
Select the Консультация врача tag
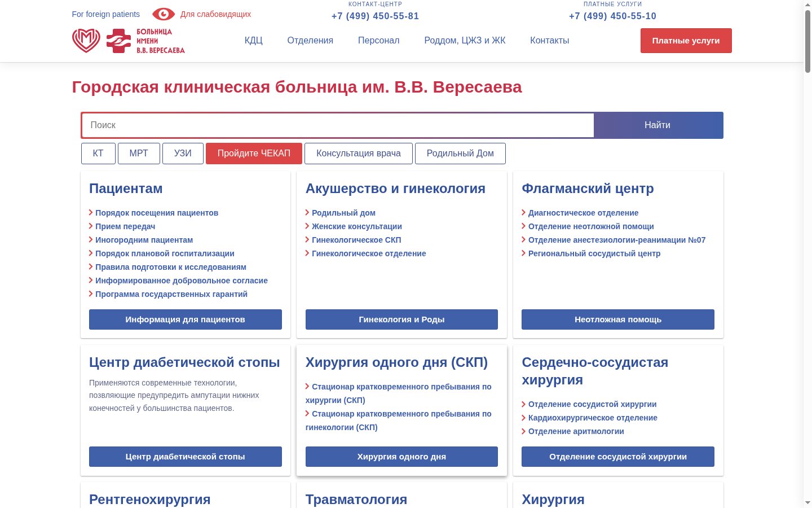click(359, 154)
